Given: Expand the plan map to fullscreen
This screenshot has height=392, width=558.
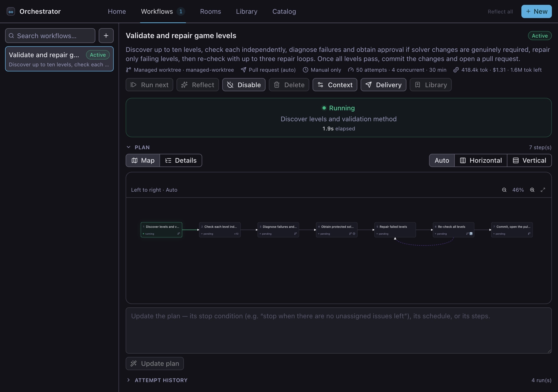Looking at the screenshot, I should click(543, 190).
